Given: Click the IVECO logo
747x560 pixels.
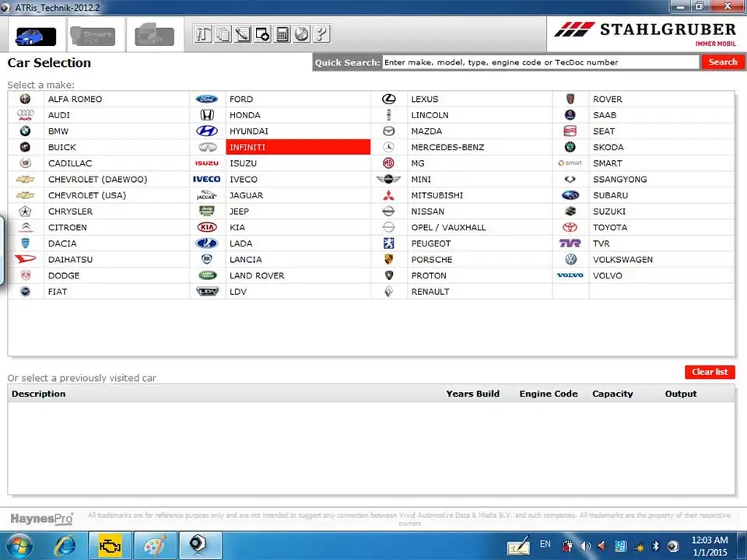Looking at the screenshot, I should click(x=207, y=180).
